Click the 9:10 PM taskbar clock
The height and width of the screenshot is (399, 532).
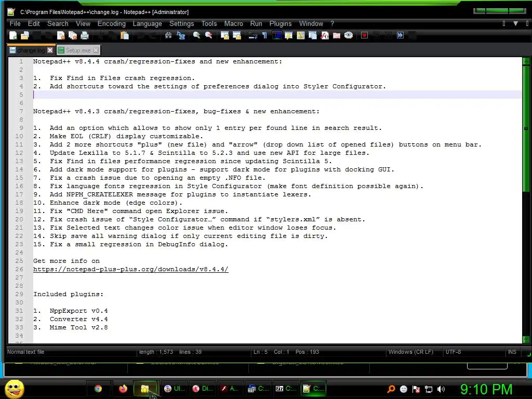[486, 390]
